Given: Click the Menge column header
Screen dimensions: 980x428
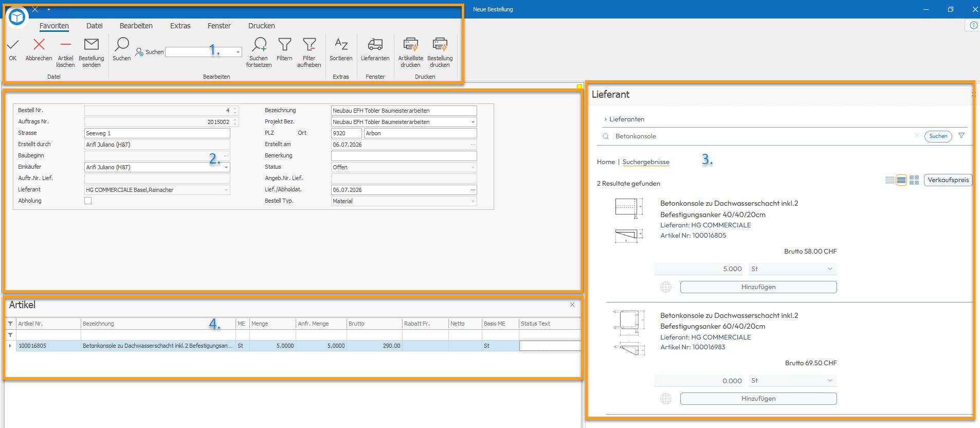Looking at the screenshot, I should [x=273, y=324].
